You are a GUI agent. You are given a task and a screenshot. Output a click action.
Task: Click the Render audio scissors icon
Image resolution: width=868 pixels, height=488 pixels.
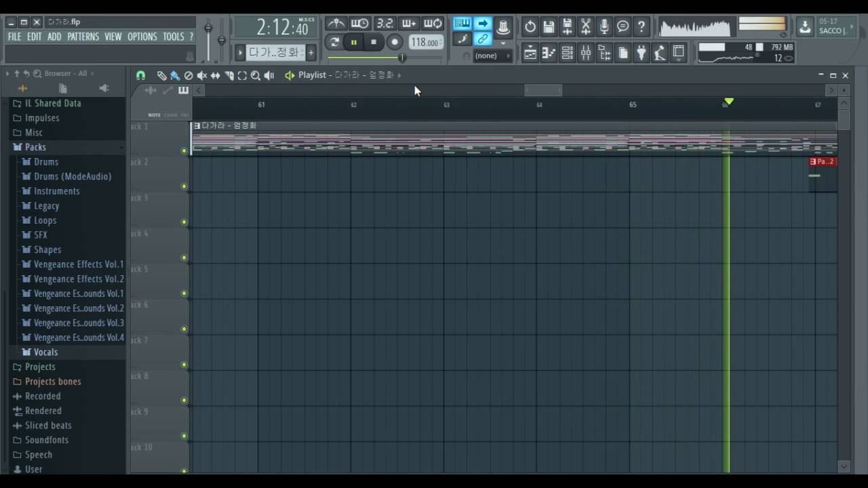(x=586, y=27)
